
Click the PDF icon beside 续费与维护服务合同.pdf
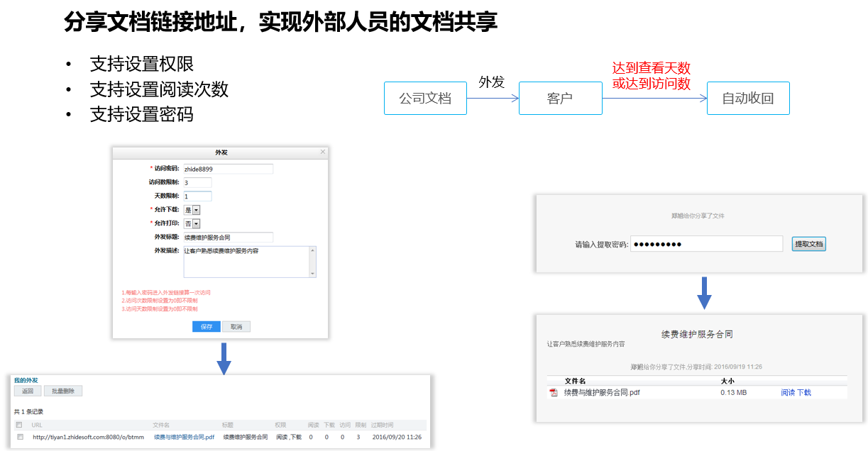pos(554,393)
